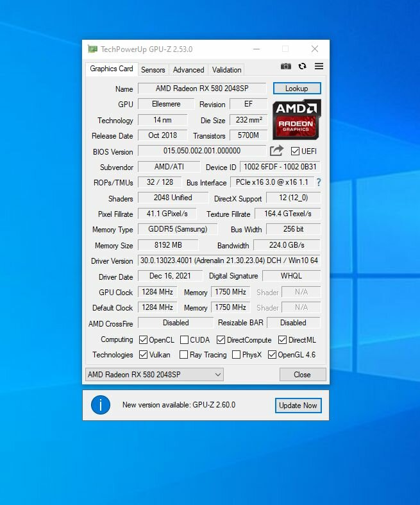420x505 pixels.
Task: Open the AMD Radeon RX 580 2048SP dropdown
Action: point(155,375)
